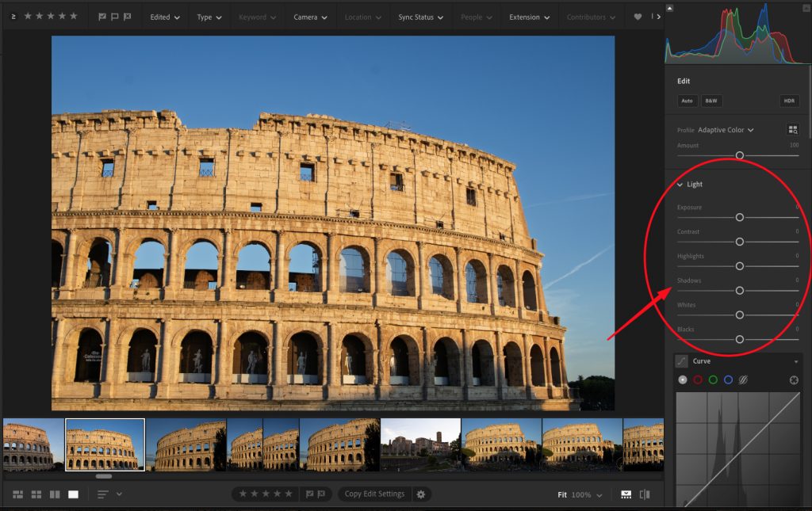Image resolution: width=812 pixels, height=511 pixels.
Task: Toggle the filmstrip visibility icon
Action: [x=626, y=494]
